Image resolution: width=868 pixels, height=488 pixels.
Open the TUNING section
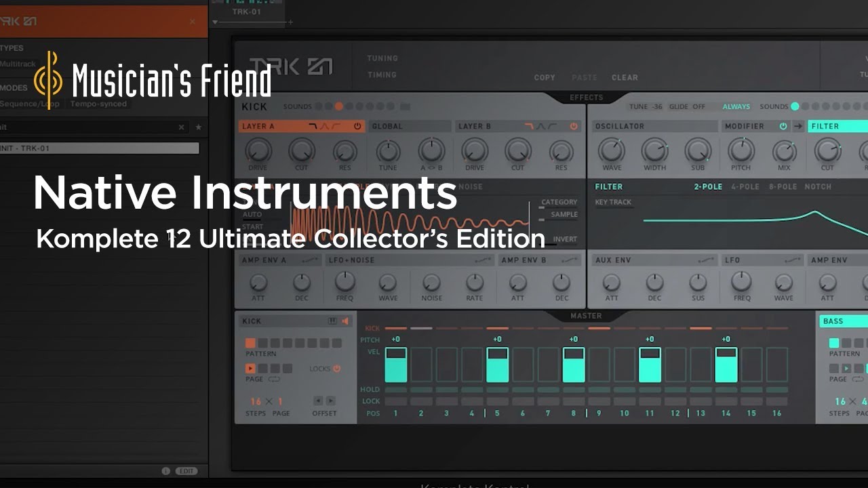coord(382,58)
